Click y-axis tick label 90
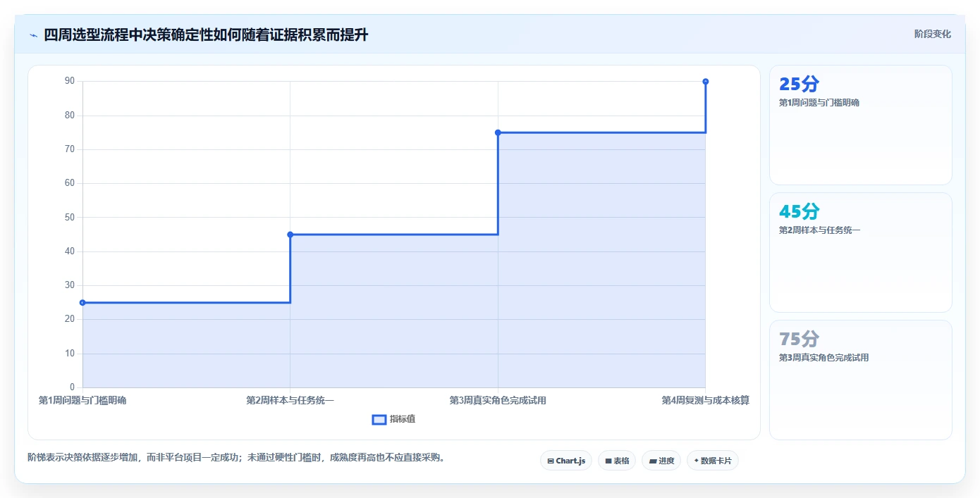The height and width of the screenshot is (498, 980). pos(70,81)
